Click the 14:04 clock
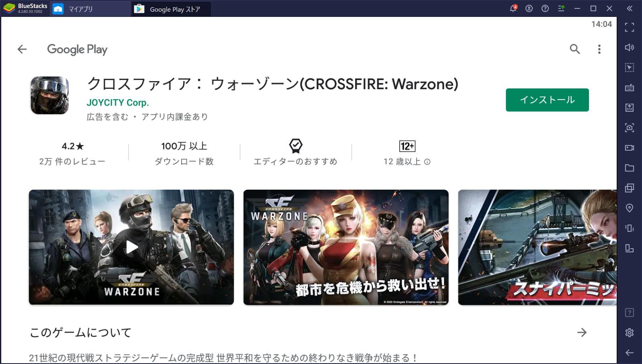This screenshot has height=364, width=642. (x=601, y=24)
